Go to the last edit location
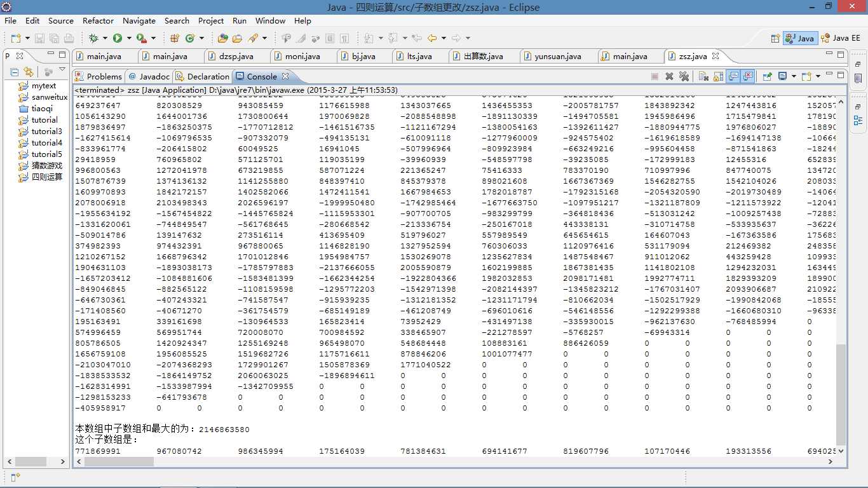 point(417,39)
